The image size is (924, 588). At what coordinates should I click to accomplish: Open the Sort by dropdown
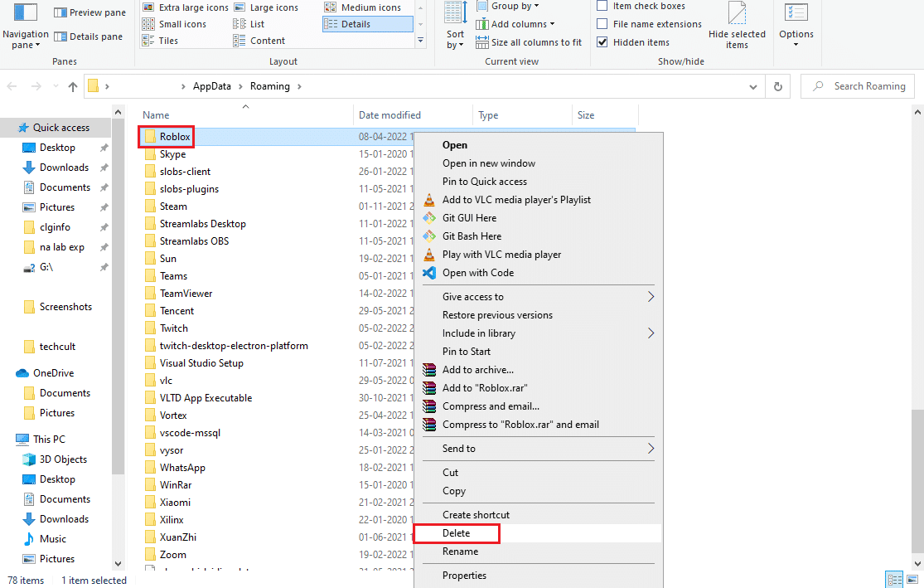click(455, 27)
